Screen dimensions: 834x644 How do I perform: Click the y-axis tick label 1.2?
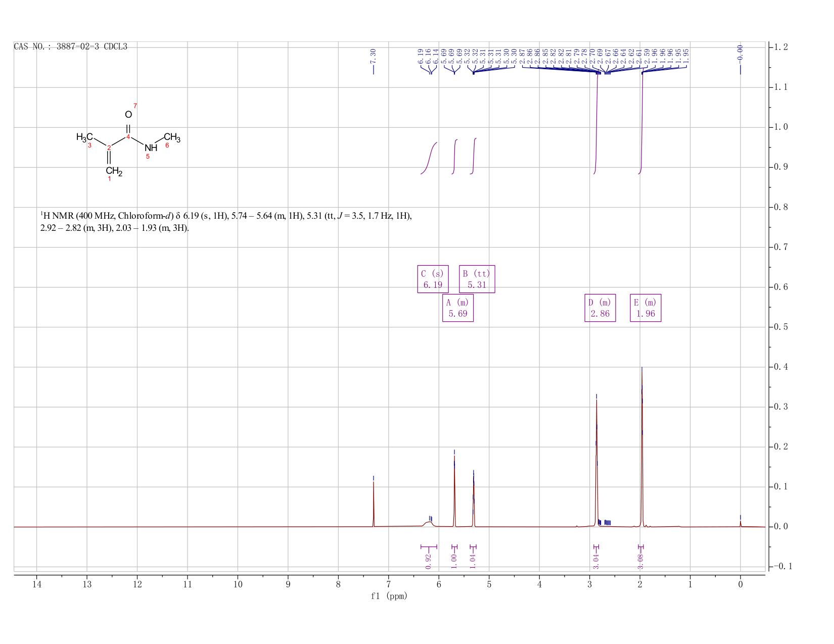[x=781, y=47]
